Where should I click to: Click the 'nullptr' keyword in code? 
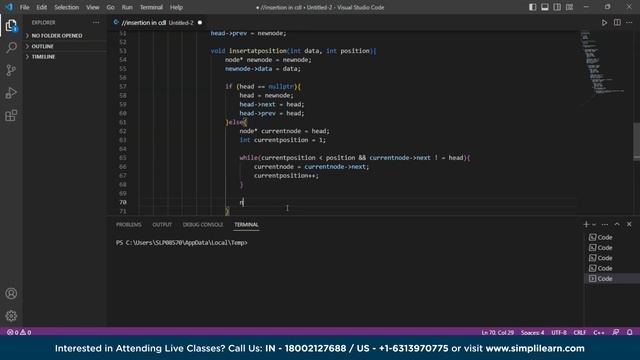281,87
